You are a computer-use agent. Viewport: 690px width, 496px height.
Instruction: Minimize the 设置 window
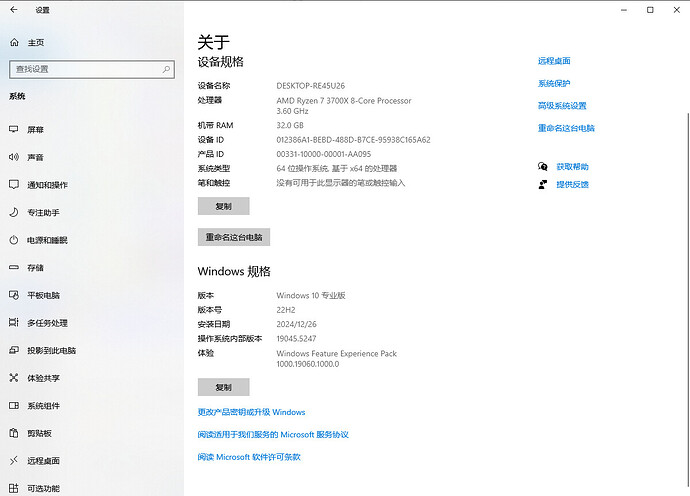coord(624,10)
